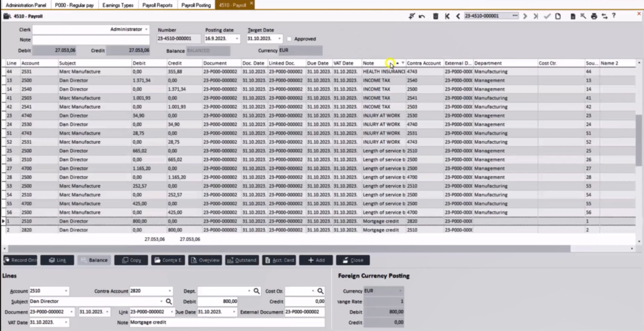The height and width of the screenshot is (331, 644).
Task: Click the Contra E. button
Action: point(168,260)
